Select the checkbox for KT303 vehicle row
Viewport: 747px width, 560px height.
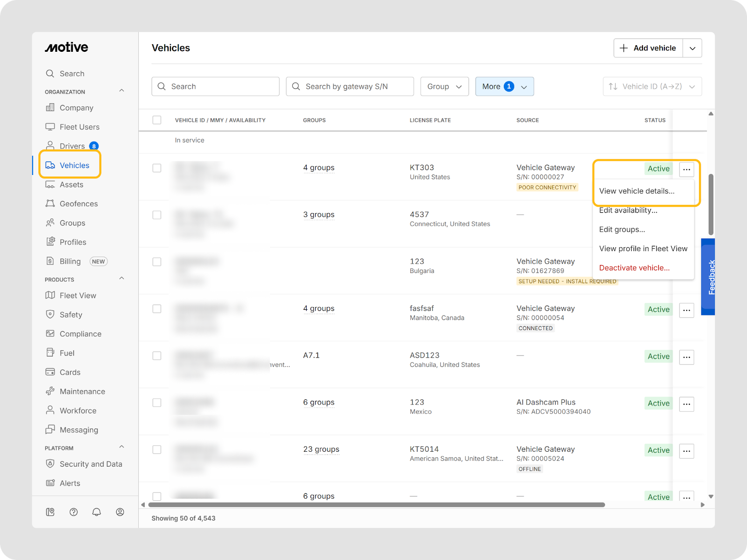[x=157, y=168]
